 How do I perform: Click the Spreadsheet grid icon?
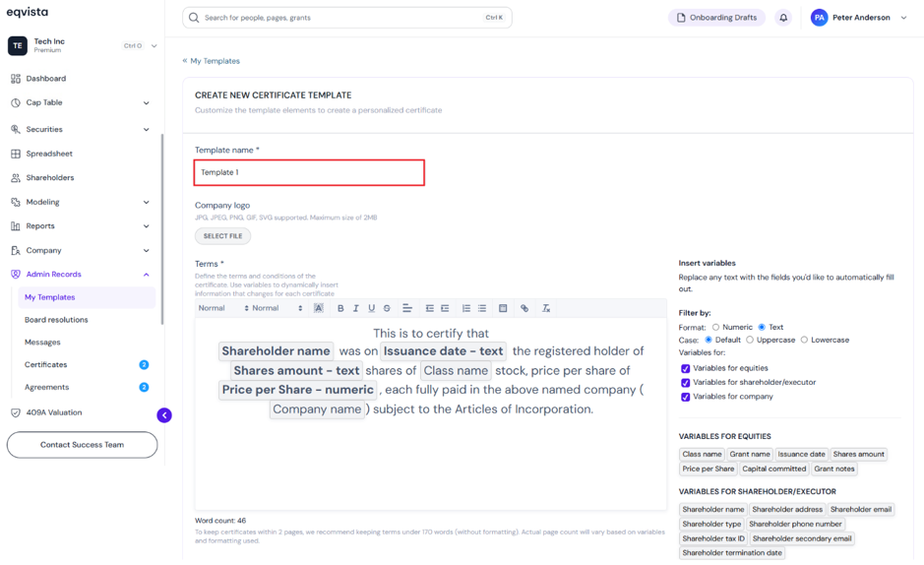point(16,154)
